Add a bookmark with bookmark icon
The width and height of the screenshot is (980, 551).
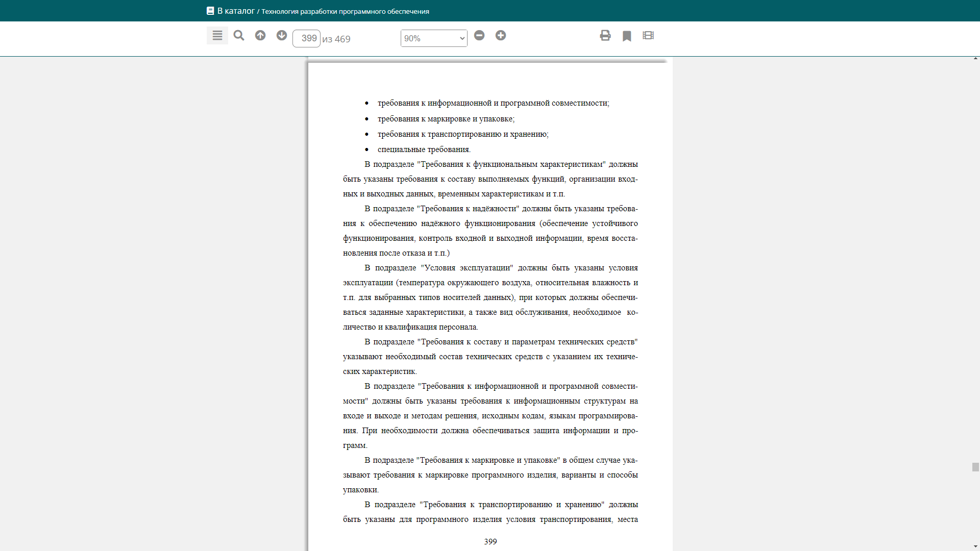(x=627, y=36)
